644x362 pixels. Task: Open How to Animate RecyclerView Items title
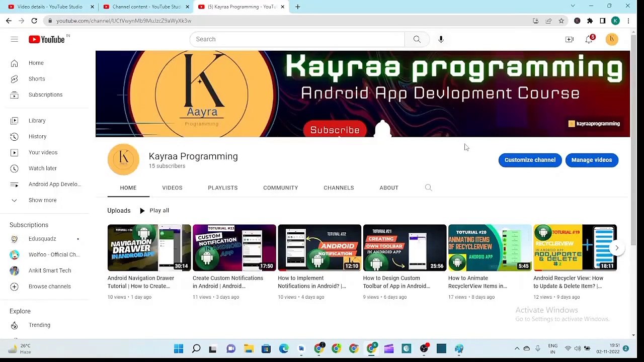[477, 282]
